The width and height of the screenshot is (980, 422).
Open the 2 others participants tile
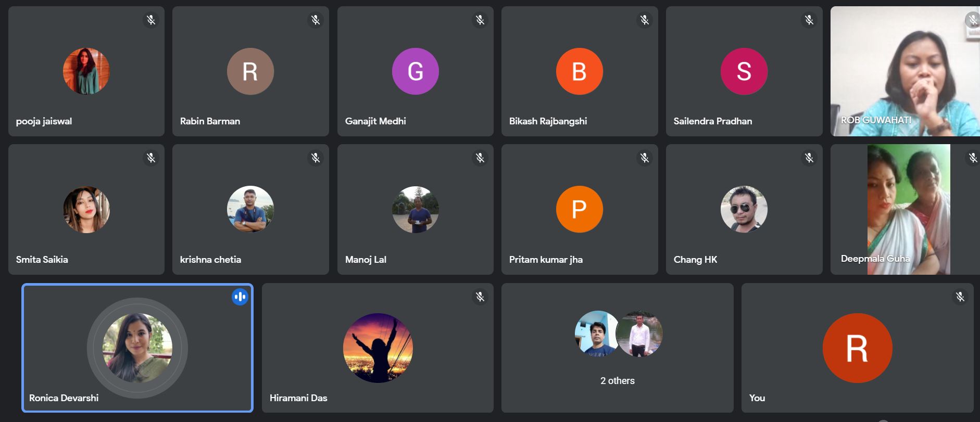618,348
